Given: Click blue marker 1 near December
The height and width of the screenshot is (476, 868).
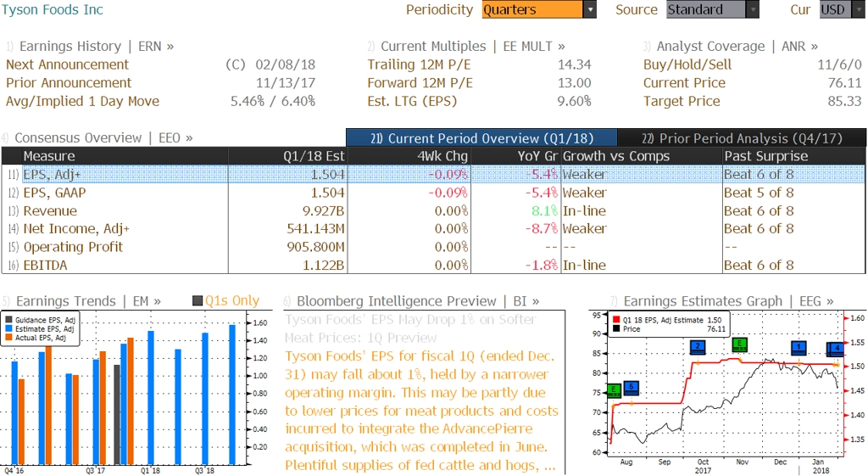Looking at the screenshot, I should pos(798,347).
